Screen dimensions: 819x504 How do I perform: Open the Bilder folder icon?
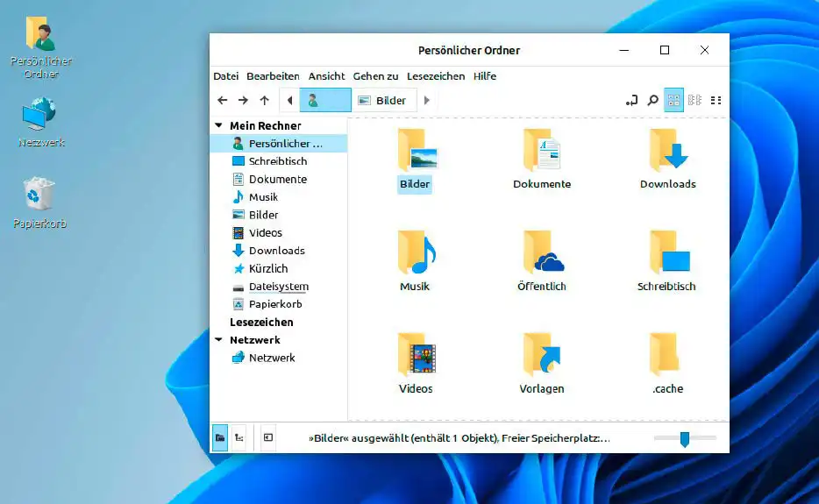tap(416, 150)
